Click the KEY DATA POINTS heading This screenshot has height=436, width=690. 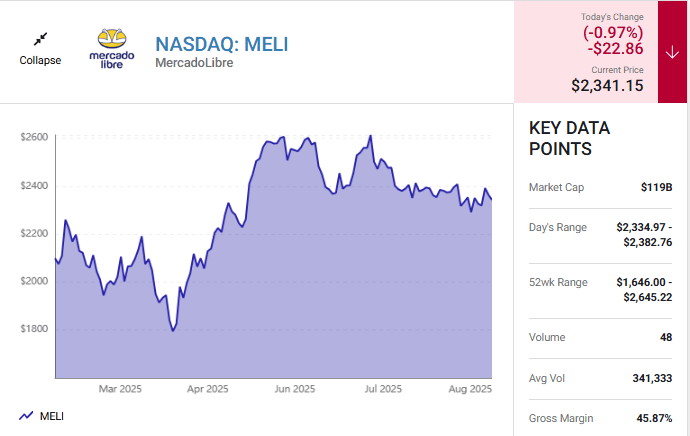[569, 139]
